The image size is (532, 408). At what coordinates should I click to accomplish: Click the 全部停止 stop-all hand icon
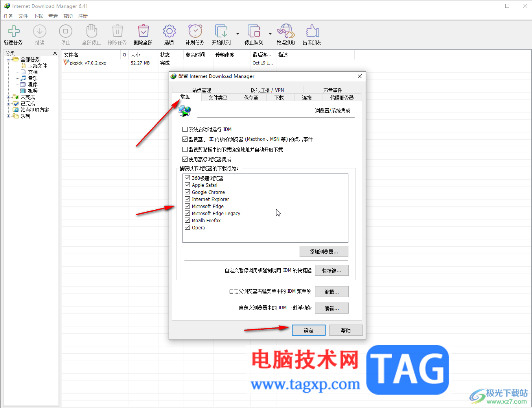[x=91, y=31]
